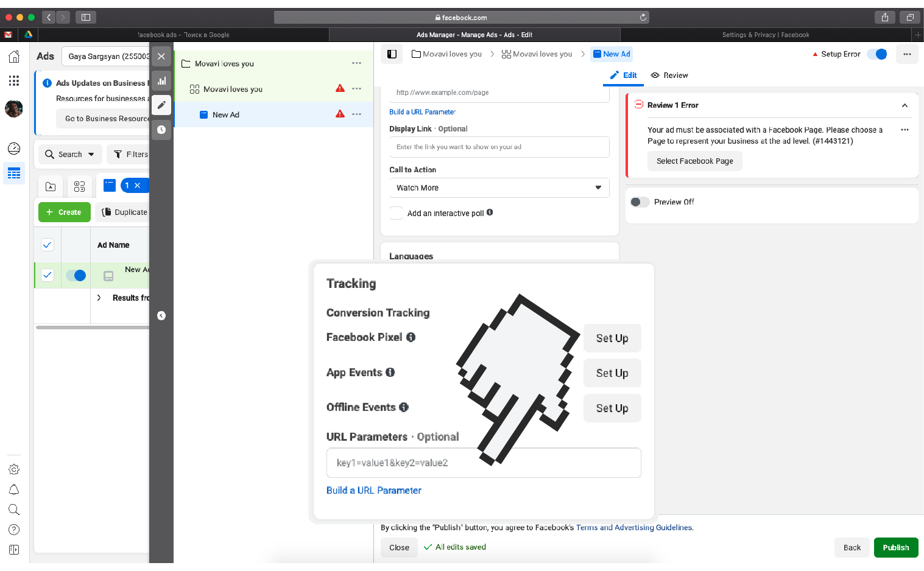924x571 pixels.
Task: Click the green Create button
Action: coord(65,212)
